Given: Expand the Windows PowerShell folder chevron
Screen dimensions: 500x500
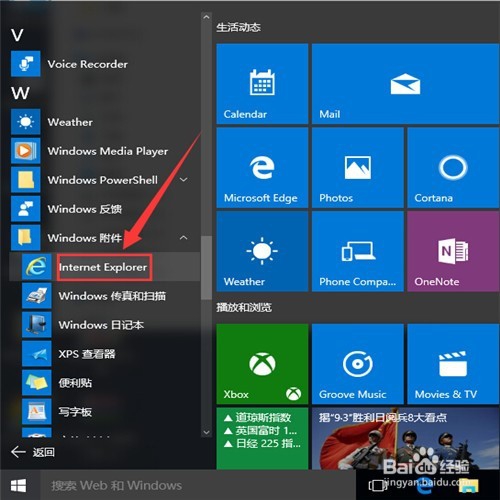Looking at the screenshot, I should pos(183,180).
